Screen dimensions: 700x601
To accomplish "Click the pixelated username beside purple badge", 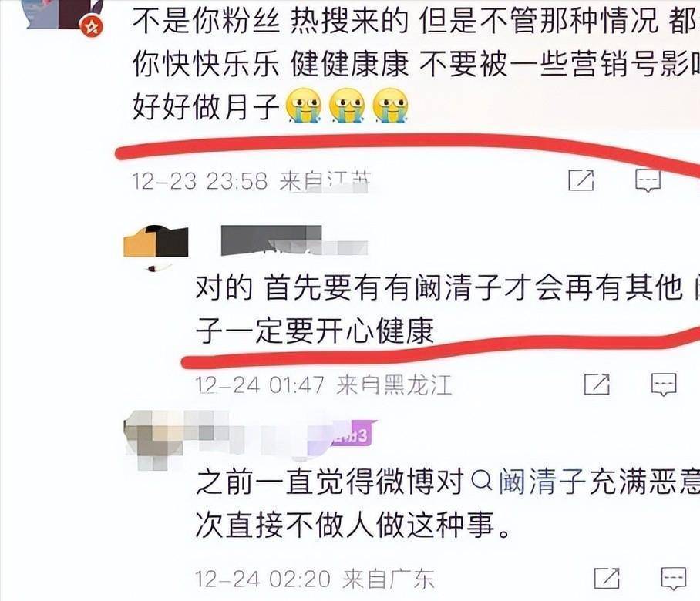I will tap(259, 434).
